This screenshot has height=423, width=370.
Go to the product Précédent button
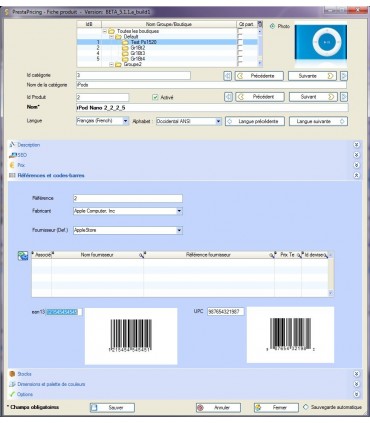click(x=260, y=97)
